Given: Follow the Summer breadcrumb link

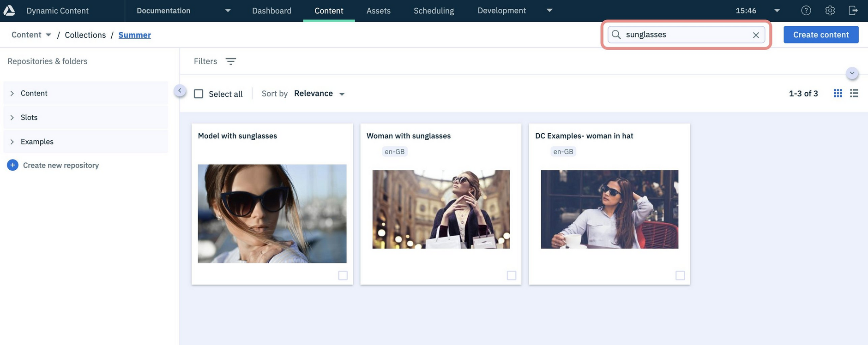Looking at the screenshot, I should click(x=134, y=35).
